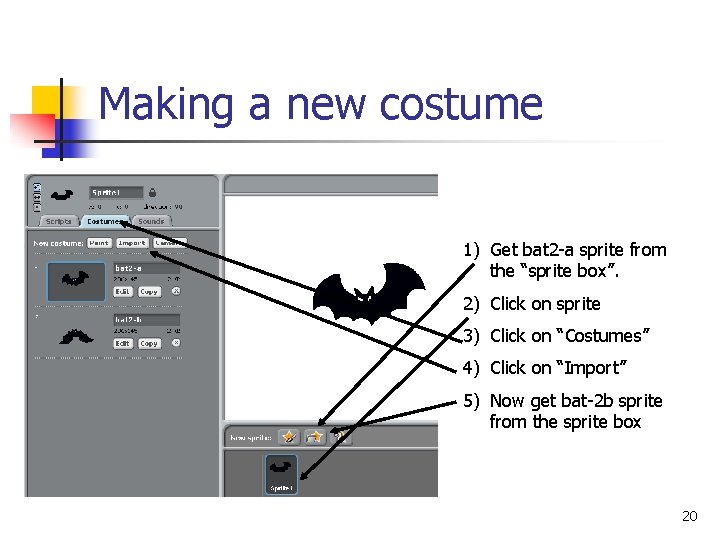Click step text 'Click on sprite'

click(x=545, y=304)
